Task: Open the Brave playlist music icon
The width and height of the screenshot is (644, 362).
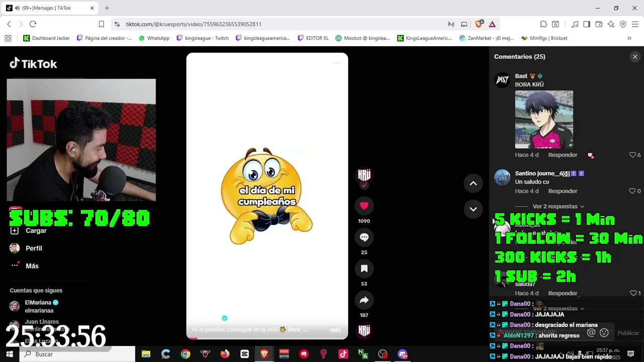Action: (x=575, y=24)
